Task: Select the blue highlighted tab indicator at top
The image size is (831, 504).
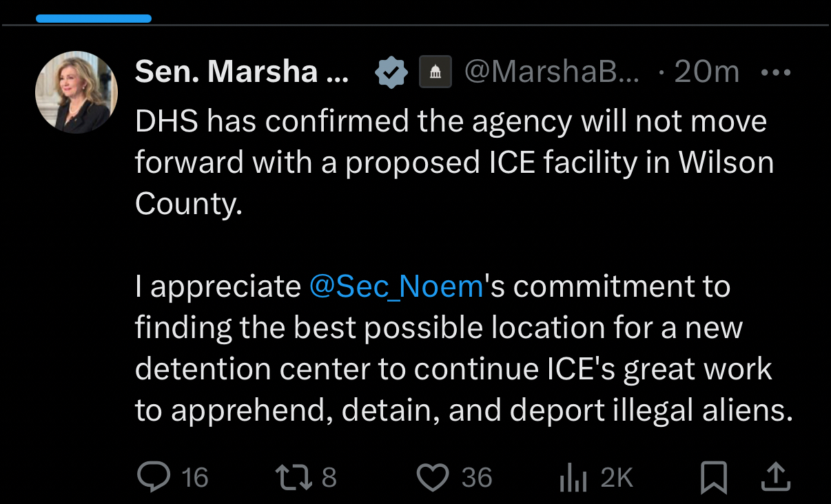Action: click(93, 19)
